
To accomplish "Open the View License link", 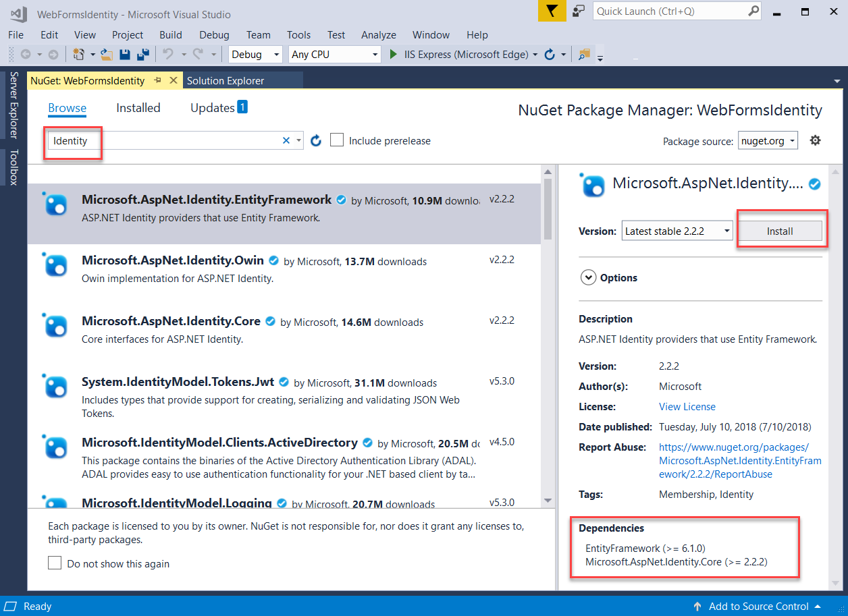I will pos(687,406).
